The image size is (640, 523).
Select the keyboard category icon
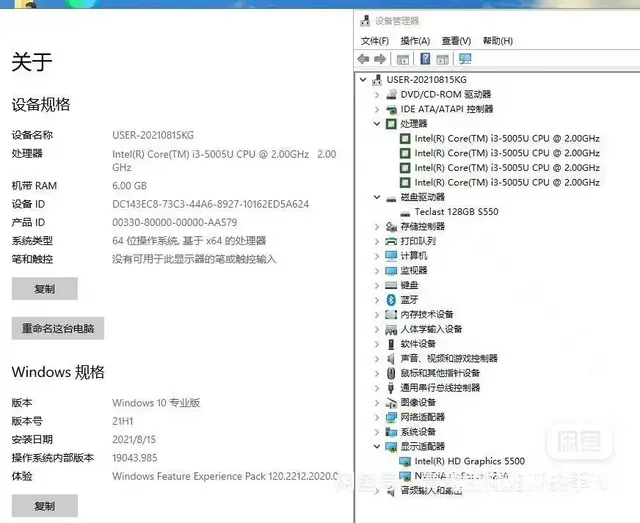click(x=391, y=285)
